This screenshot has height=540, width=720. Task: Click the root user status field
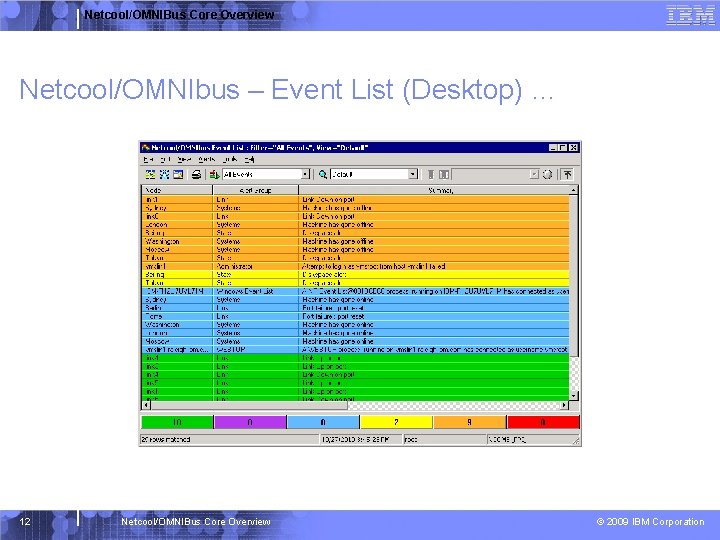(444, 439)
